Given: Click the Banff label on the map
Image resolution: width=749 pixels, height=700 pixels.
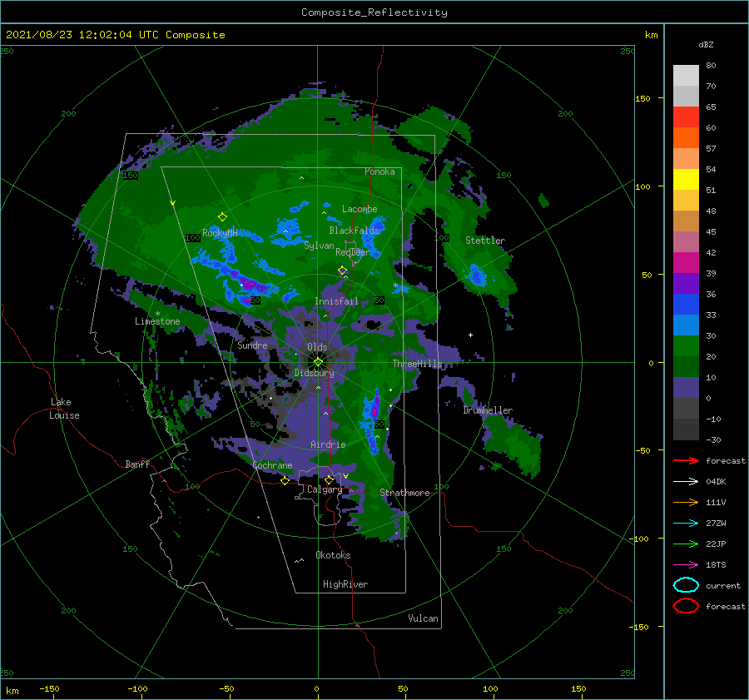Looking at the screenshot, I should tap(137, 464).
